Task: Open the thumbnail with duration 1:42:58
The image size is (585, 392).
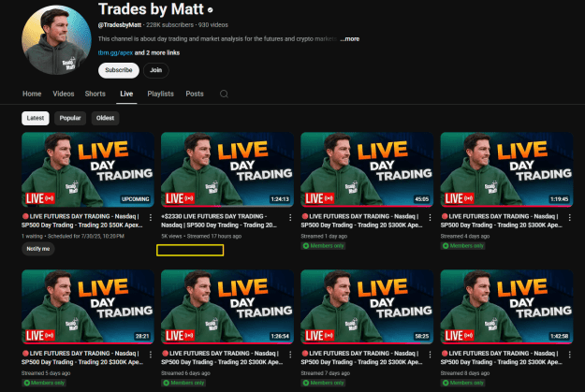Action: tap(506, 307)
